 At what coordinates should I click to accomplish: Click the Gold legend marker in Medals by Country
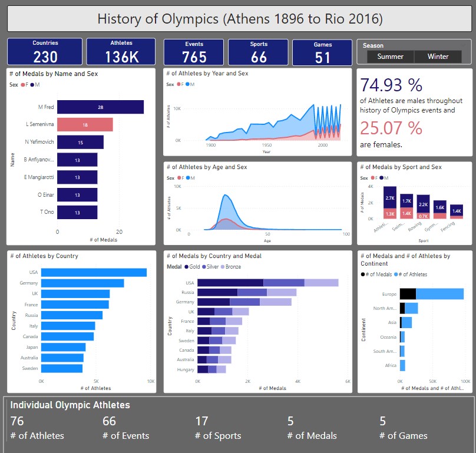(x=187, y=266)
